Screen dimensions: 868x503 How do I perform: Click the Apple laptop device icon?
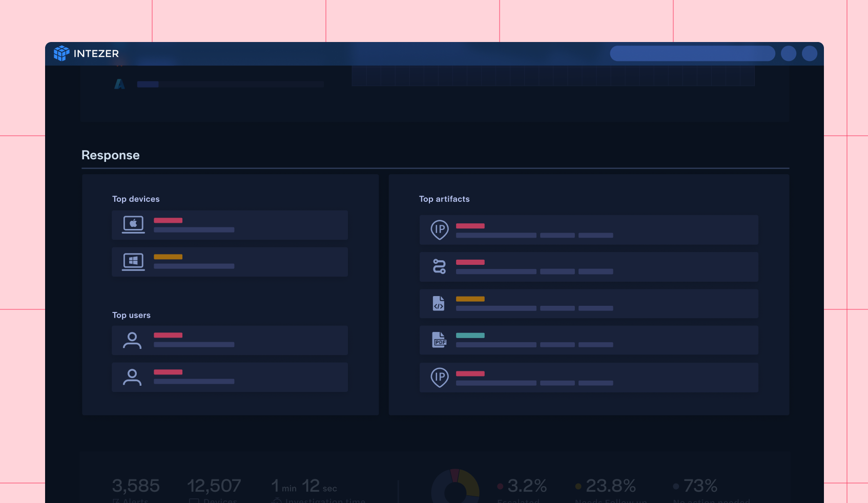pos(133,224)
